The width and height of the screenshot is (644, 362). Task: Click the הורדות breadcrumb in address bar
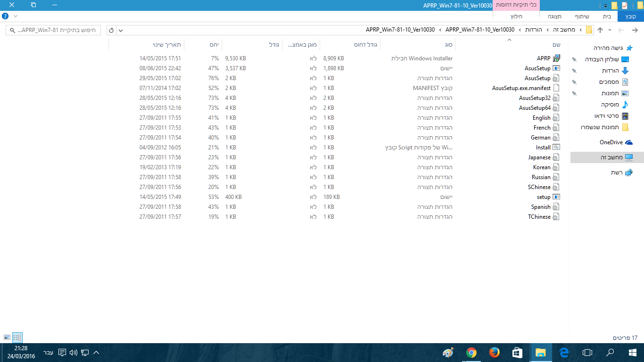(533, 30)
